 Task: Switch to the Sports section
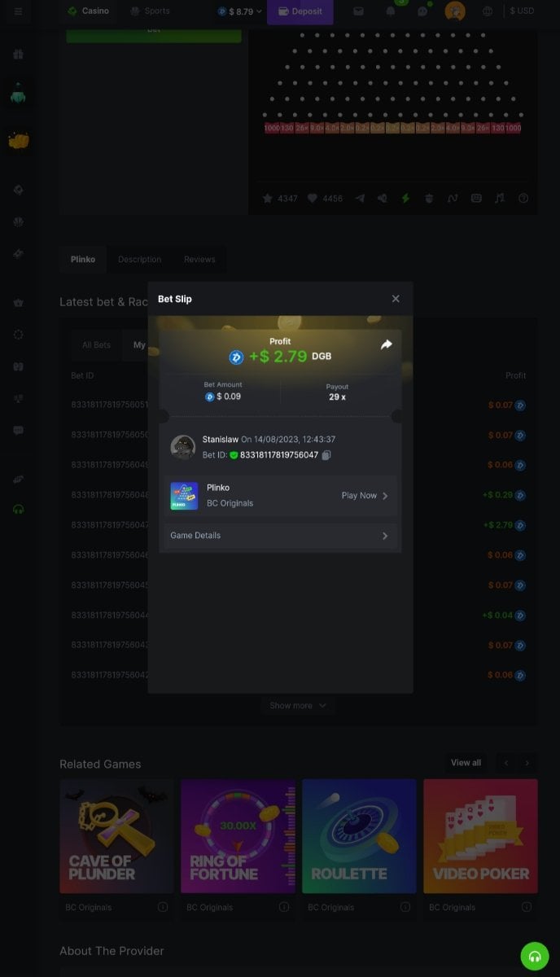pos(150,11)
